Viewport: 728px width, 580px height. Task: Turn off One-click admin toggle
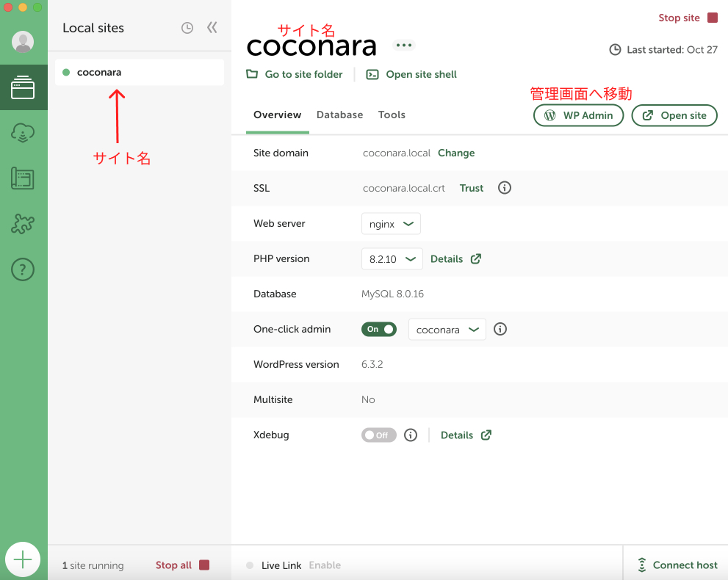click(379, 329)
